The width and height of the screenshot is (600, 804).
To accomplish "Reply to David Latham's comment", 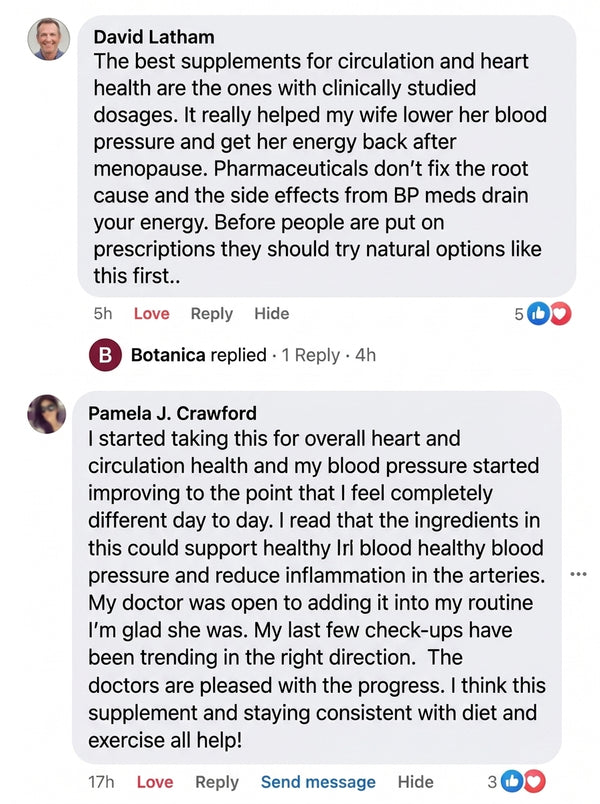I will pos(212,313).
